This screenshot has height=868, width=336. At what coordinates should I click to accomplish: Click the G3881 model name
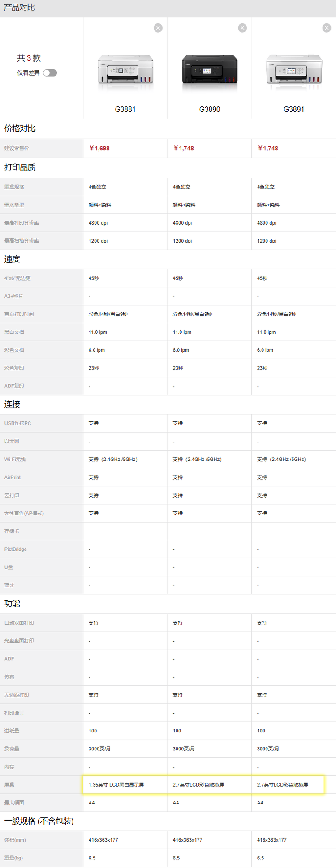[125, 109]
